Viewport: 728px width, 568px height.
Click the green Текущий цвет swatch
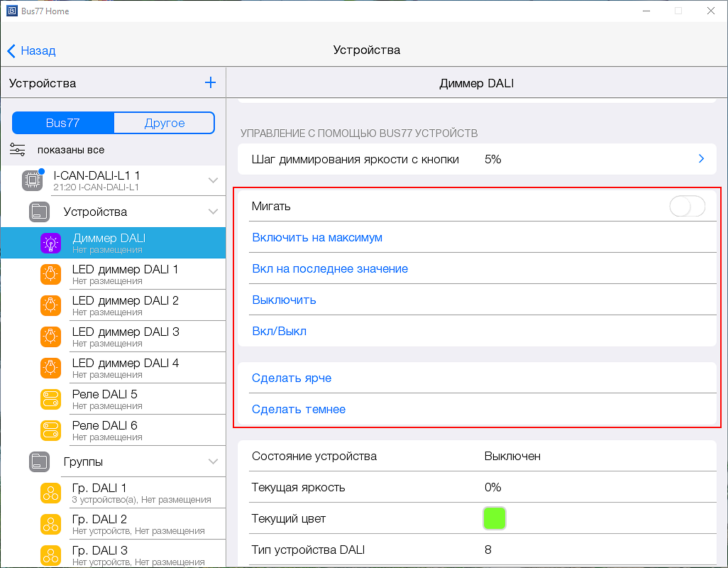pyautogui.click(x=494, y=518)
